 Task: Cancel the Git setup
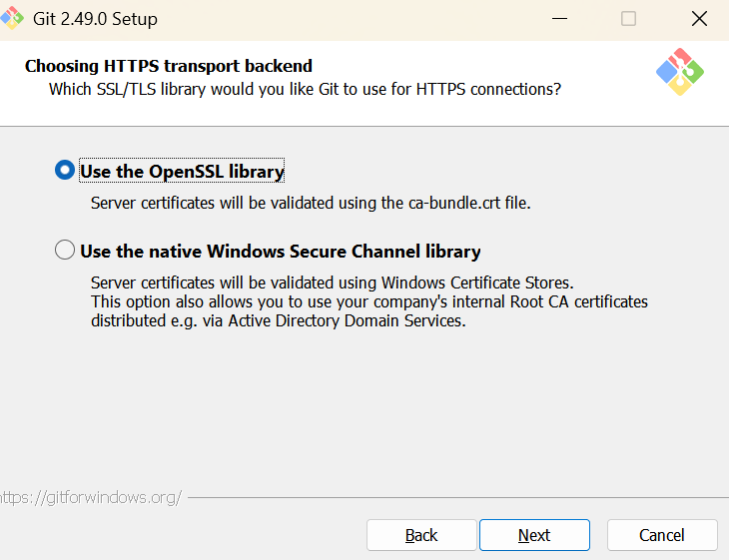(662, 535)
